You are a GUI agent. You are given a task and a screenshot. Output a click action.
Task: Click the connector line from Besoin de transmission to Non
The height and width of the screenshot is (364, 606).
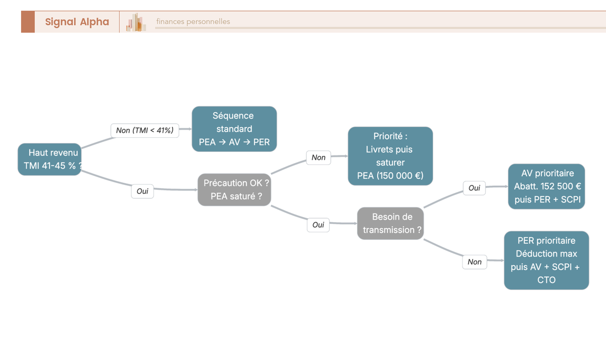tap(443, 250)
